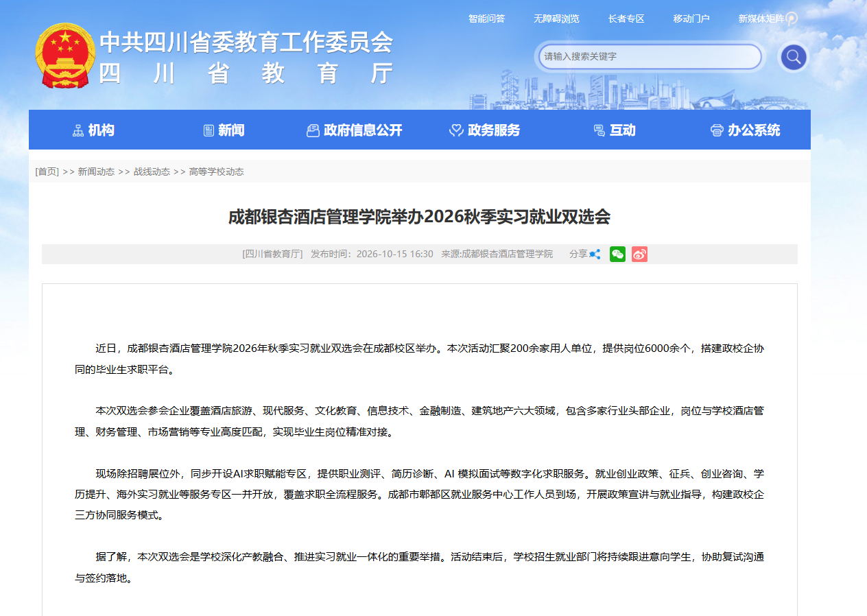The height and width of the screenshot is (616, 867).
Task: Click the paragraph starting 据了解，本次双选会
Action: (419, 567)
